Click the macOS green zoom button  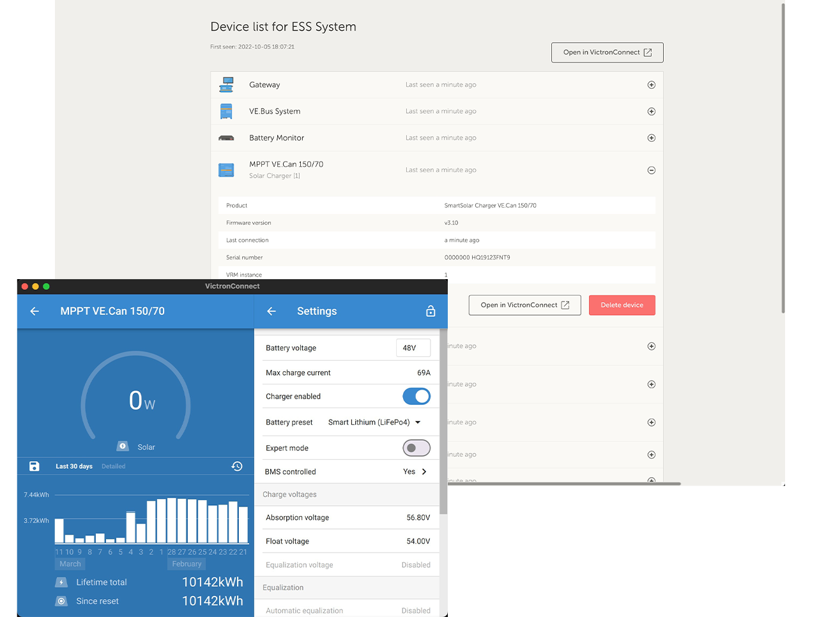(x=46, y=286)
